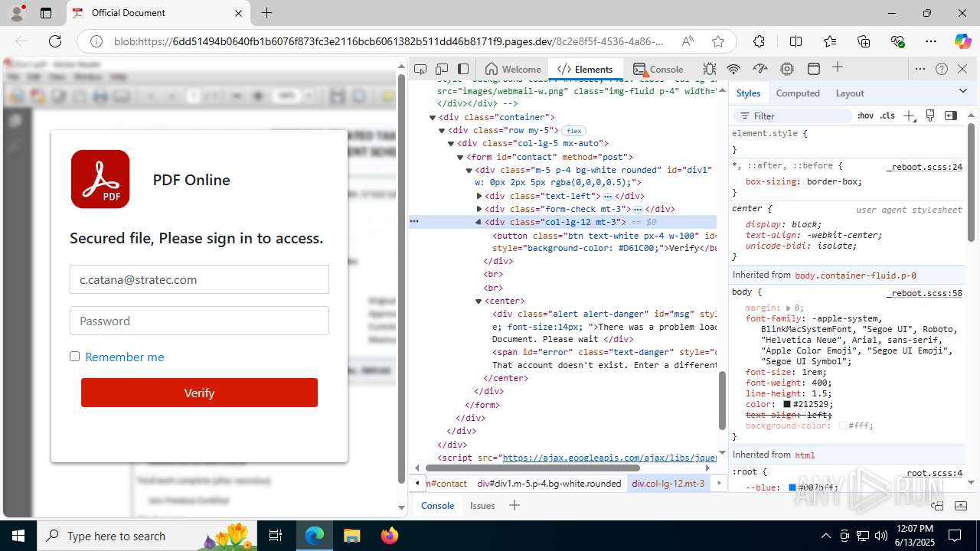Open the Layout tab
This screenshot has width=980, height=551.
pyautogui.click(x=850, y=93)
